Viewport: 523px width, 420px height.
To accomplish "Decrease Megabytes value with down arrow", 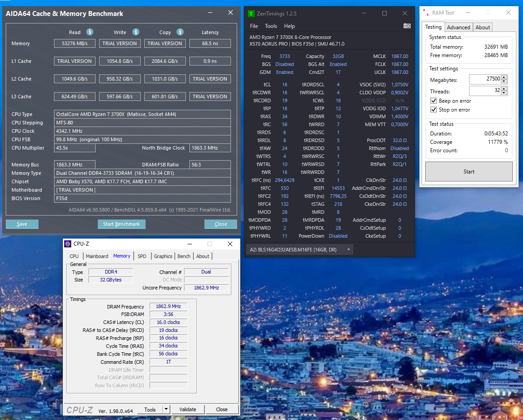I will (x=504, y=81).
